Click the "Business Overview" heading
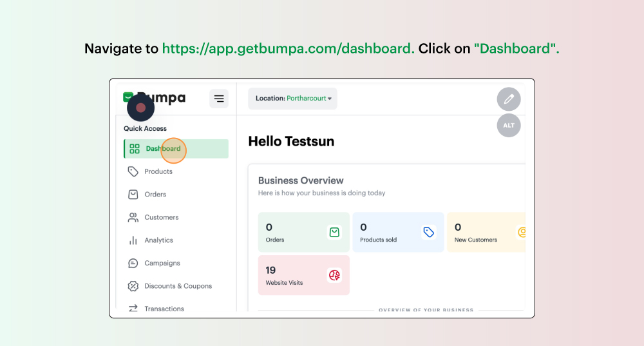 [301, 180]
